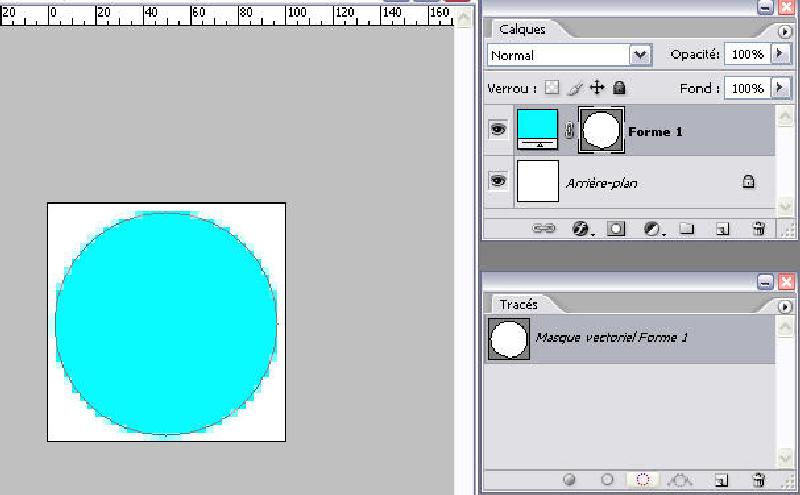
Task: Click the Masque vectoriel Forme 1 path name
Action: click(611, 337)
